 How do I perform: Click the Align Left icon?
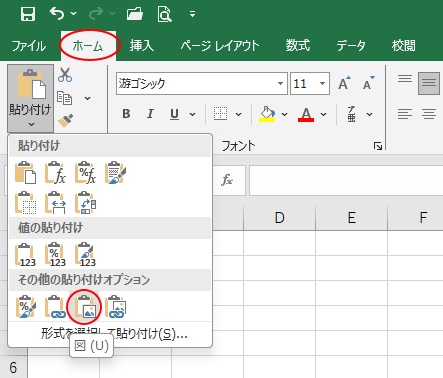pyautogui.click(x=405, y=114)
